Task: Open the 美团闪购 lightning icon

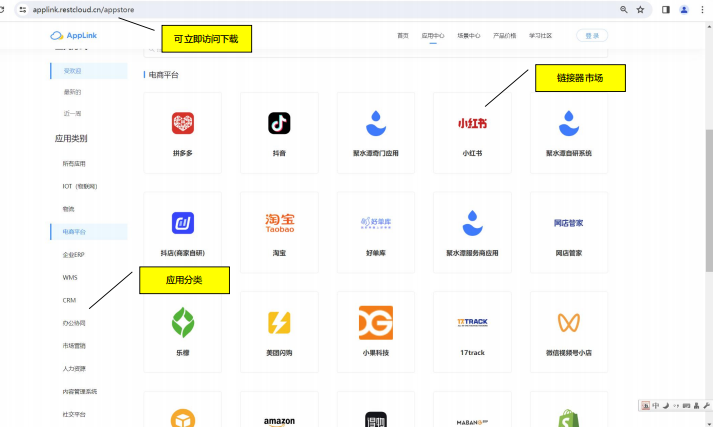Action: (x=279, y=323)
